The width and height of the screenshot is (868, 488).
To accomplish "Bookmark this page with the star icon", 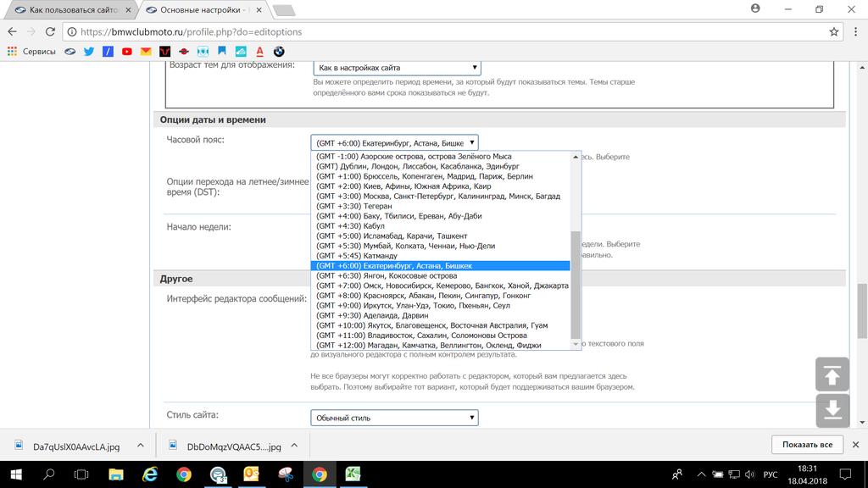I will click(833, 31).
